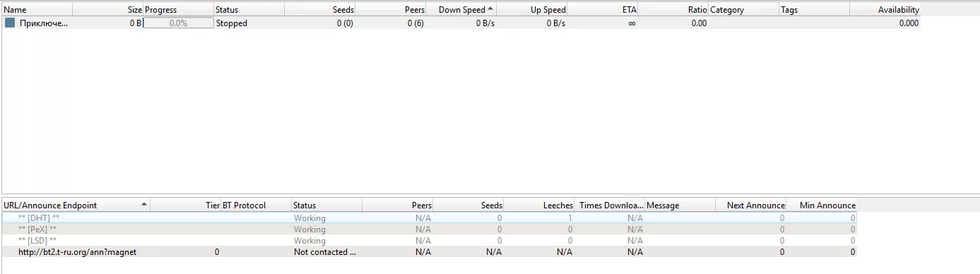Select the ** [DHT] ** tracker row
980x274 pixels.
[429, 218]
